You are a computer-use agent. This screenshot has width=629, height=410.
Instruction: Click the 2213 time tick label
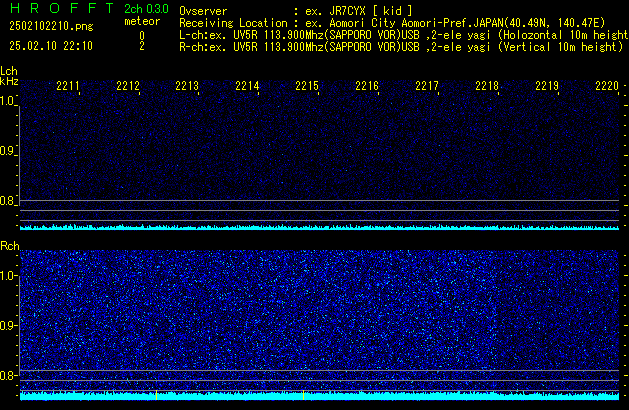pos(187,86)
